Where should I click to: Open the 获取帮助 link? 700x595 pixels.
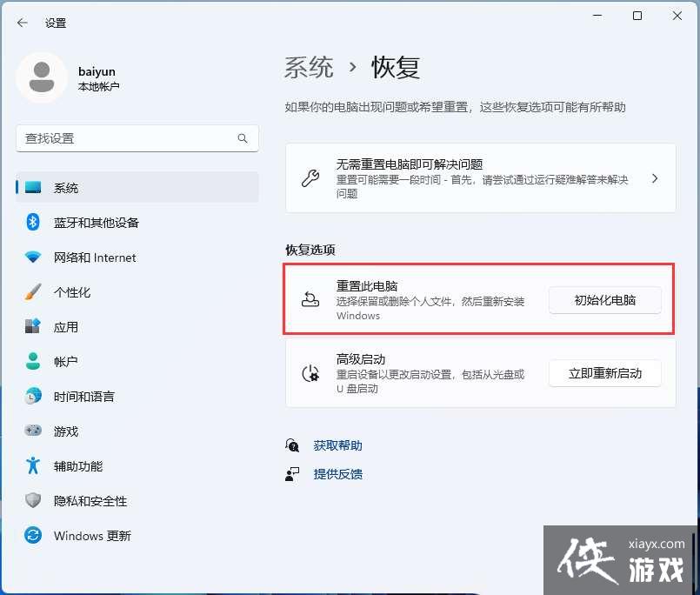[337, 445]
